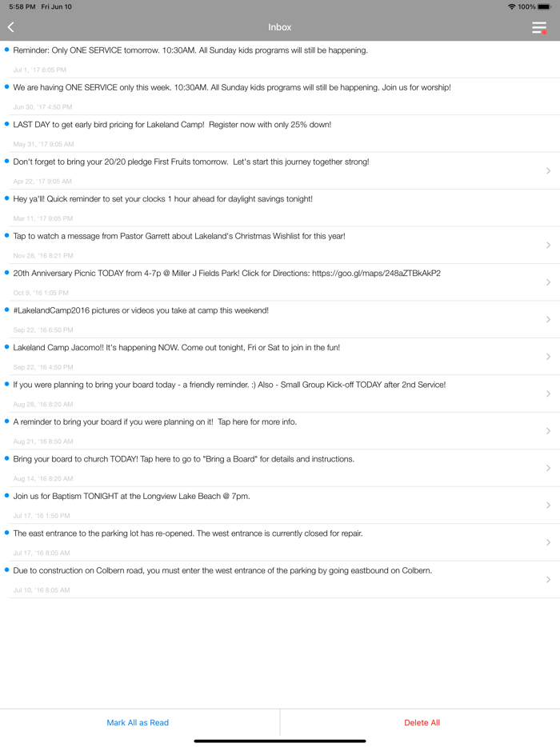Open chevron for Pastor Garrett Christmas Wishlist message
The width and height of the screenshot is (560, 747).
coord(548,245)
